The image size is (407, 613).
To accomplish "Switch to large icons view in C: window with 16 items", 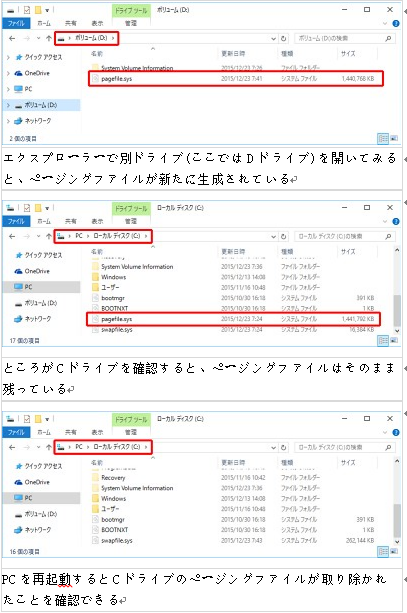I will 394,552.
